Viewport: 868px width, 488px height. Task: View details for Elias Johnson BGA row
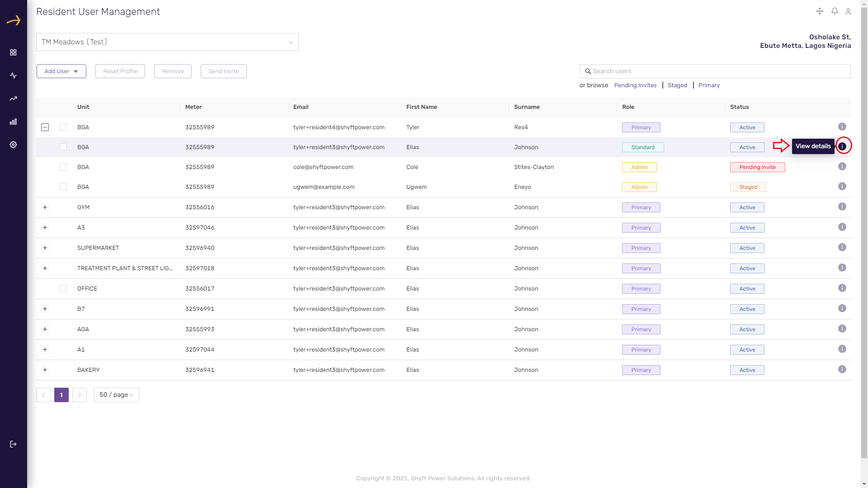[x=842, y=146]
